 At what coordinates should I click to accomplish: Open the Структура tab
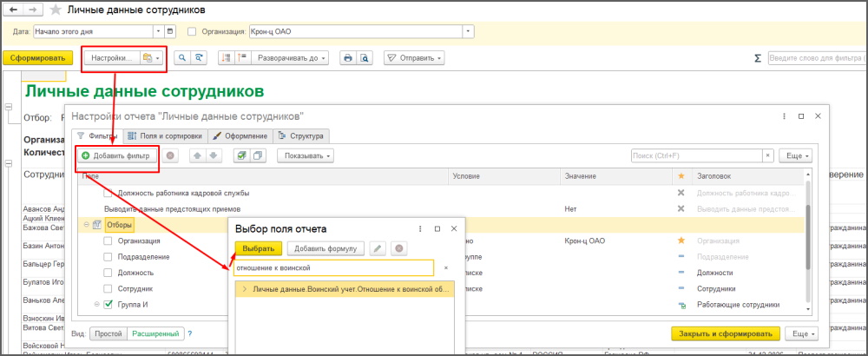click(x=300, y=135)
